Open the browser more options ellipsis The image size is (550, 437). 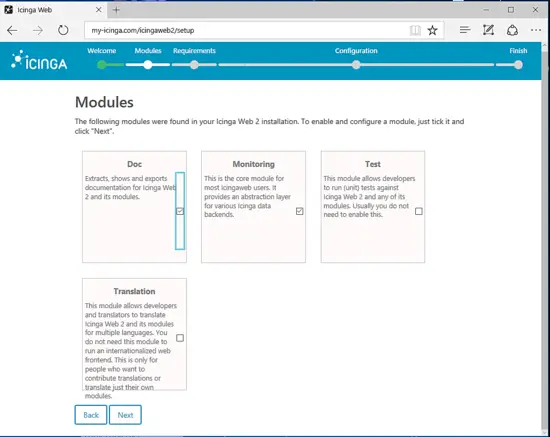click(x=536, y=30)
